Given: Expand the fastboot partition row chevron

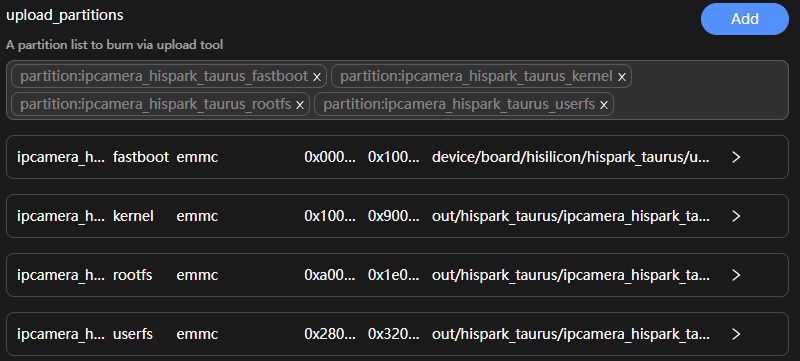Looking at the screenshot, I should point(736,157).
